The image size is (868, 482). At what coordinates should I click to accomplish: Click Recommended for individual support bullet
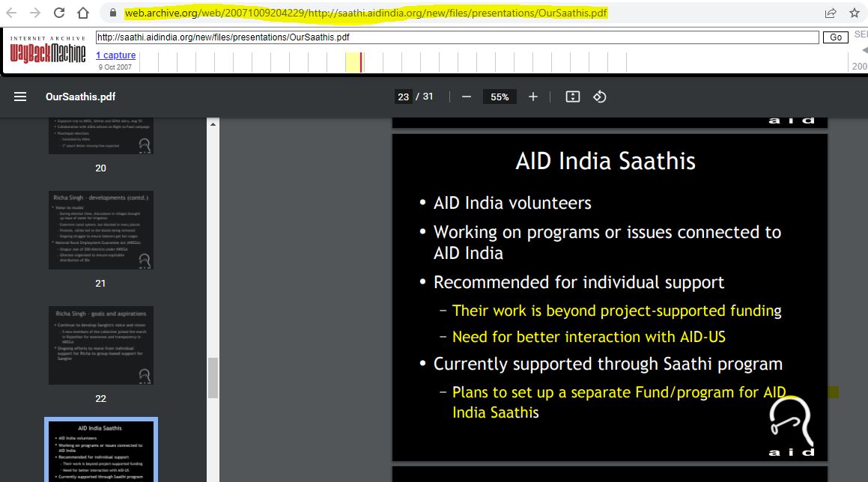coord(578,282)
